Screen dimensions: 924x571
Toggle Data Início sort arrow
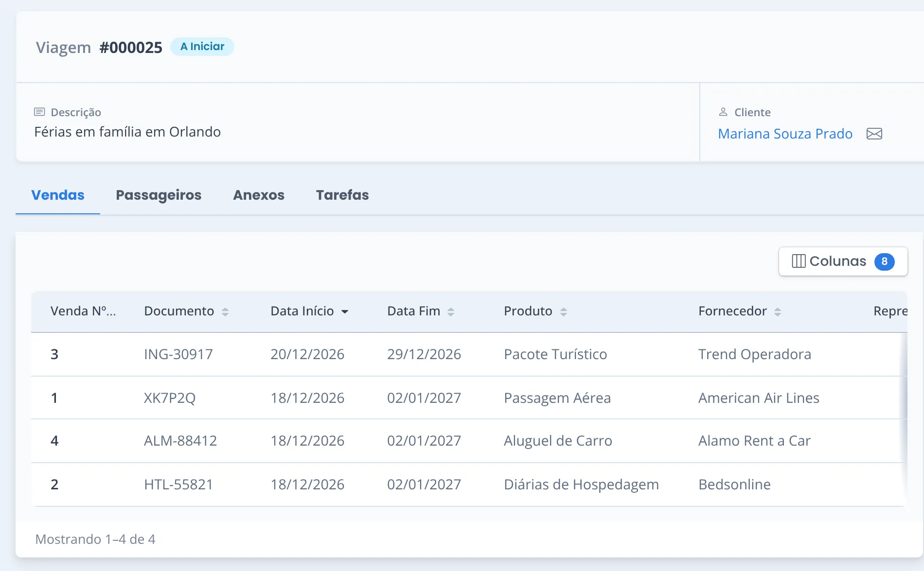click(x=345, y=312)
